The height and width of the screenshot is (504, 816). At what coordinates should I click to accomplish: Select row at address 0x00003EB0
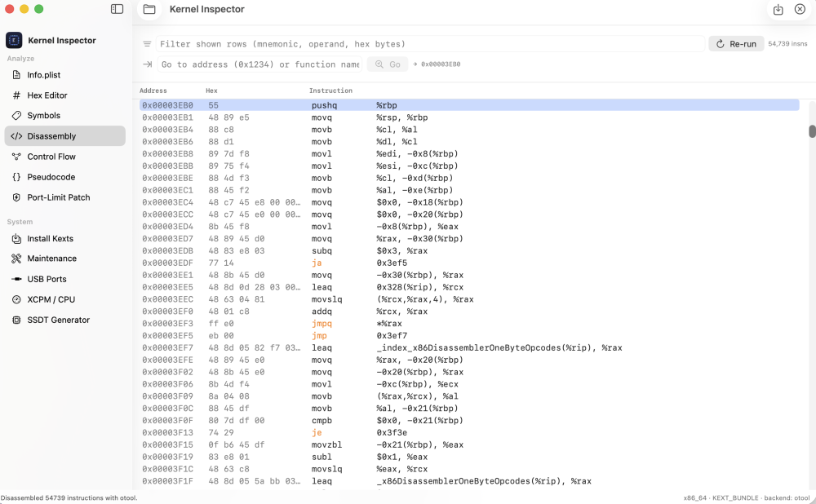coord(469,105)
